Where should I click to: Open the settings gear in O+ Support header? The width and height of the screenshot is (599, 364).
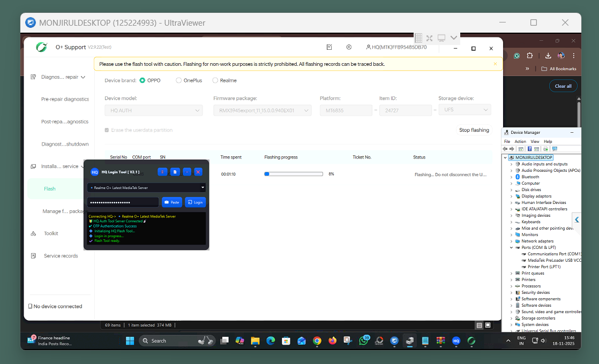349,47
